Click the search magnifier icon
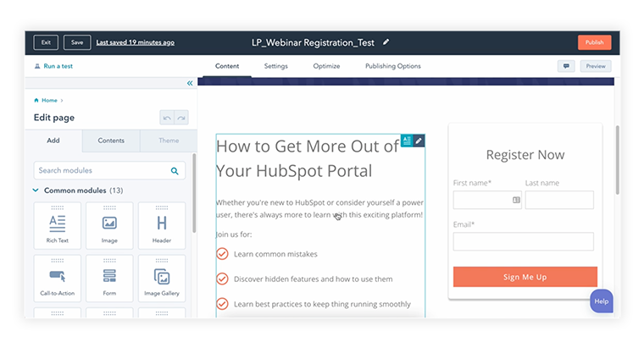644x348 pixels. pos(175,171)
